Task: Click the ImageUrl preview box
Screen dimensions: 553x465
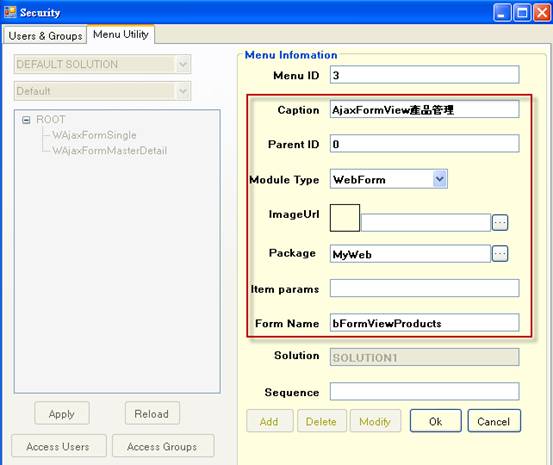Action: [345, 218]
